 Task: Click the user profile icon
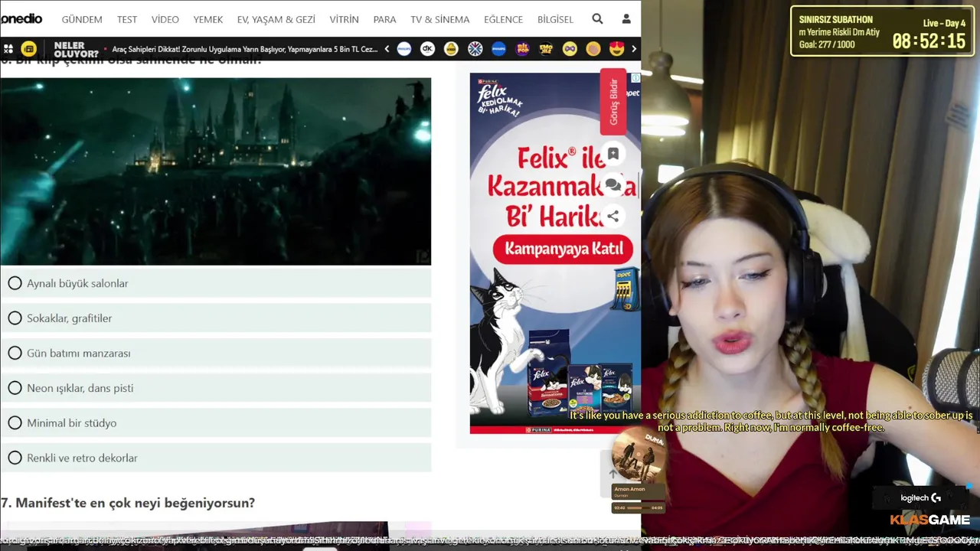coord(626,19)
